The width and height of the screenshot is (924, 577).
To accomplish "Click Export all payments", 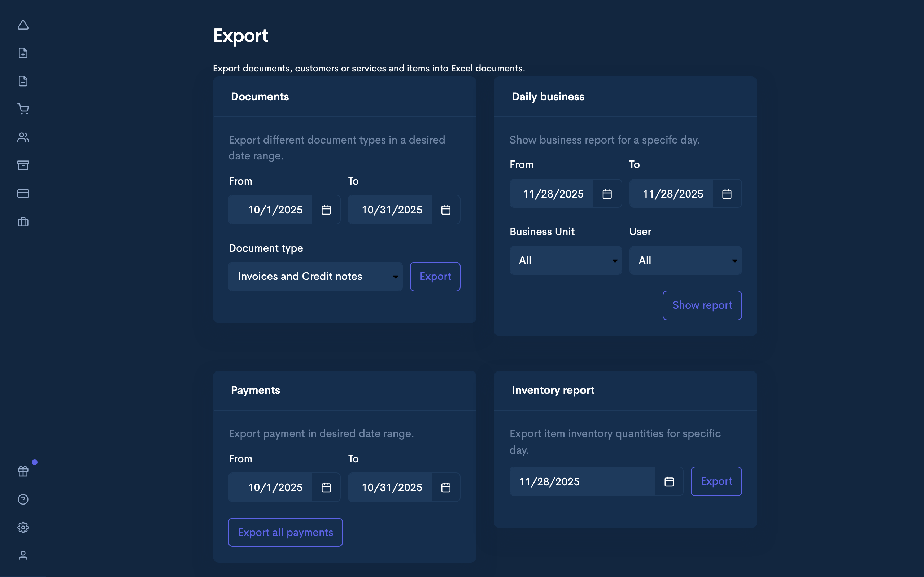I will [x=285, y=532].
